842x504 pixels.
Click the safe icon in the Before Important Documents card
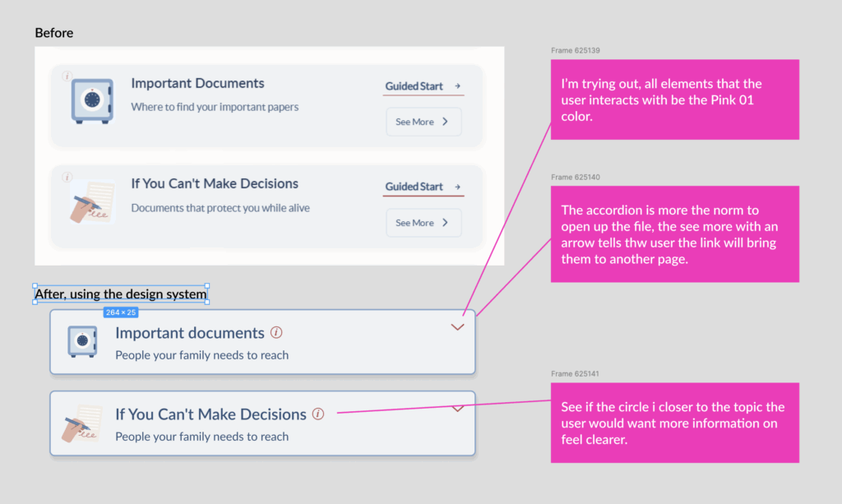(x=91, y=101)
